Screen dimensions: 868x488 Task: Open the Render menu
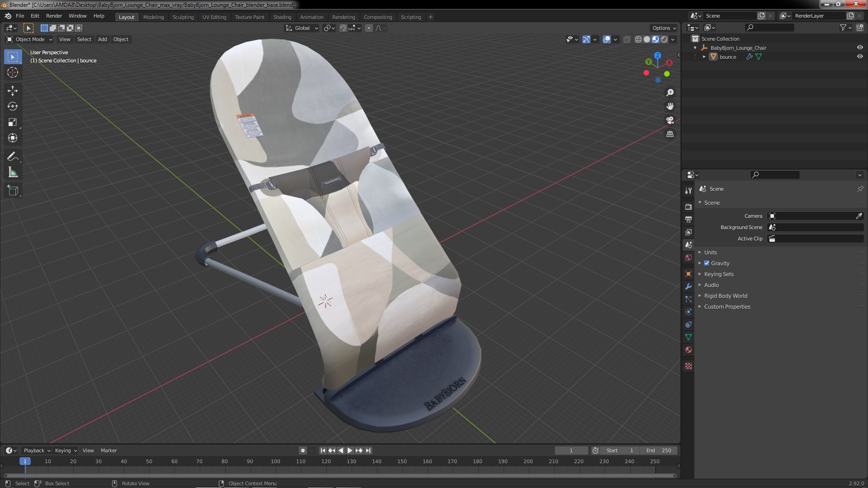point(54,16)
